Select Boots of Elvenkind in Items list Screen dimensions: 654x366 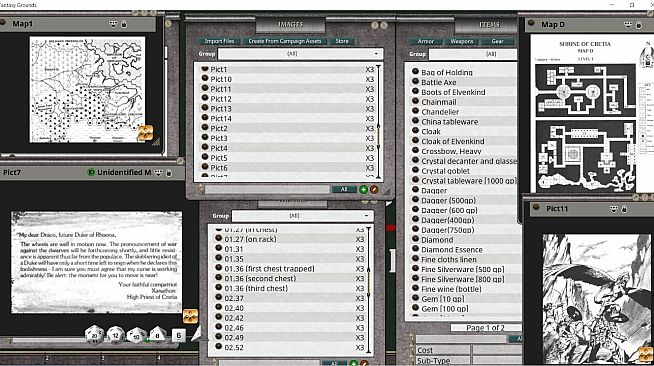point(453,92)
